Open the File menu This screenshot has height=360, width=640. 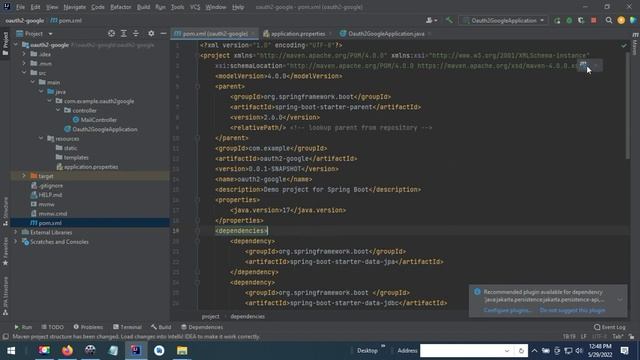coord(20,7)
